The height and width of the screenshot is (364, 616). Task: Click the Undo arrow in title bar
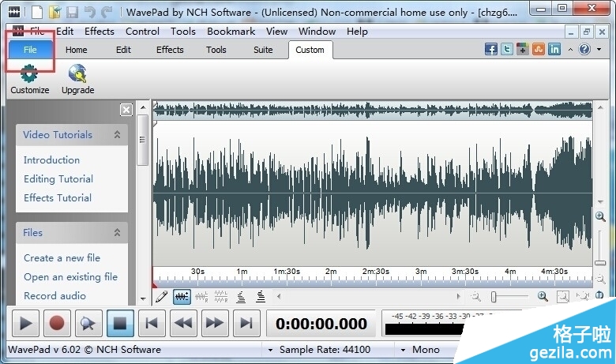point(89,13)
